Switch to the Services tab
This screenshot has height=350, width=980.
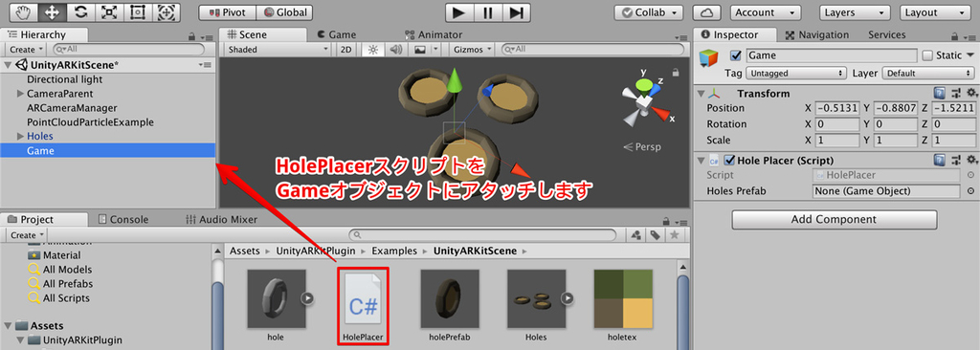pyautogui.click(x=887, y=35)
